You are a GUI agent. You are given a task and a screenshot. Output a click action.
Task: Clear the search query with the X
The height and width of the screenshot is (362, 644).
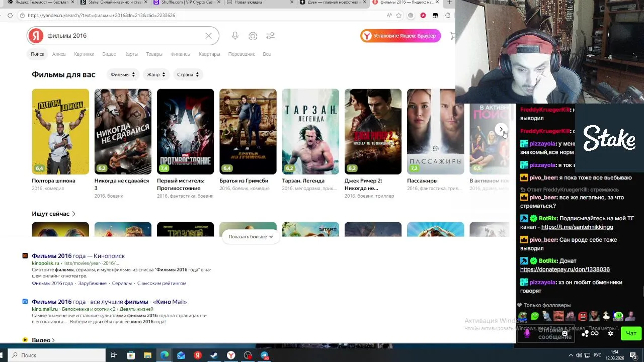pos(208,36)
